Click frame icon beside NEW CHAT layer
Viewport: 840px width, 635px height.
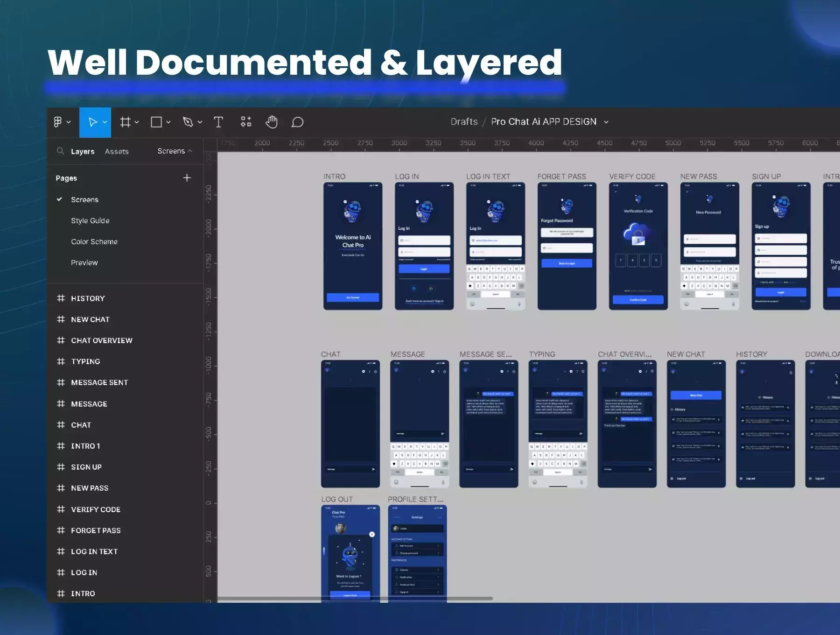click(x=61, y=319)
